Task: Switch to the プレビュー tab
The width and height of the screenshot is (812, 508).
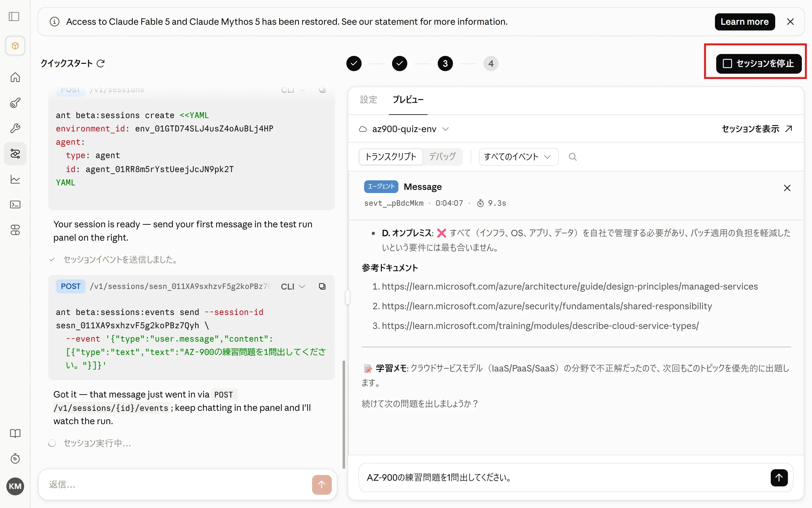Action: click(408, 100)
